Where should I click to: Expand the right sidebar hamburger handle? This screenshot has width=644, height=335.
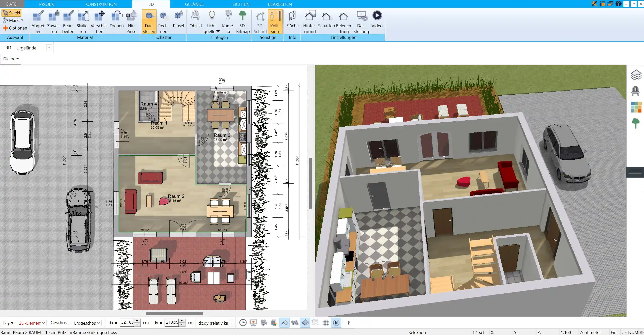pyautogui.click(x=635, y=172)
